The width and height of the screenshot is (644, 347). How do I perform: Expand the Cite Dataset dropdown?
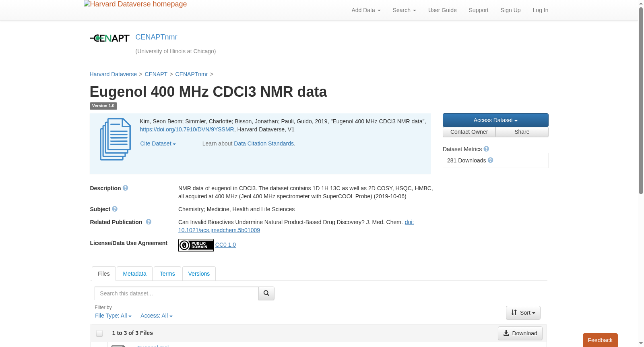[158, 144]
